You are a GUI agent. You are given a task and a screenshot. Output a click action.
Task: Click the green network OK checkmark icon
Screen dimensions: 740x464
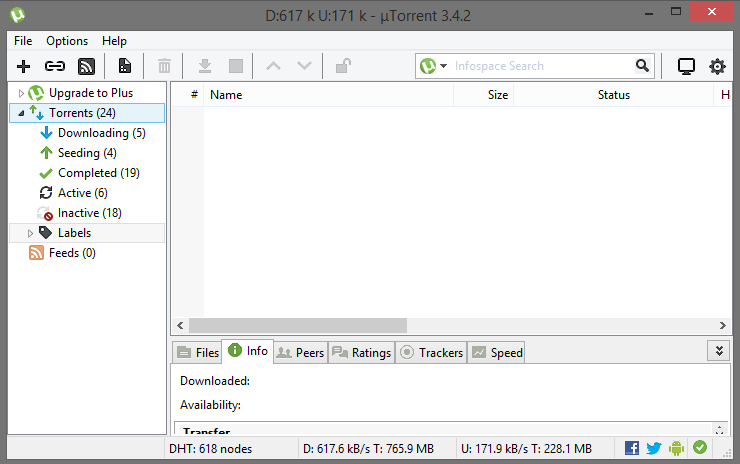pyautogui.click(x=700, y=447)
